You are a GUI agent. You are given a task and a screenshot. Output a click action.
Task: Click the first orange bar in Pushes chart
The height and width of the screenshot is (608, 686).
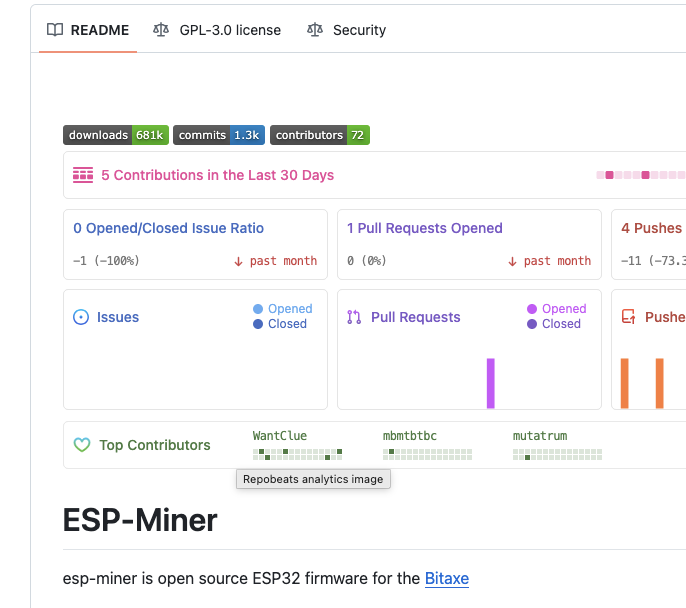click(x=625, y=384)
